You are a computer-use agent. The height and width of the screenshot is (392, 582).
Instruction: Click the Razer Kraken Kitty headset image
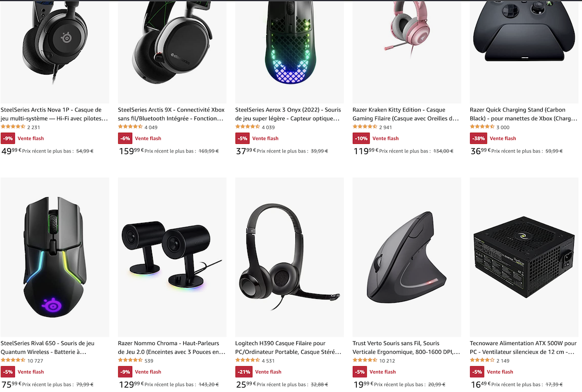407,51
